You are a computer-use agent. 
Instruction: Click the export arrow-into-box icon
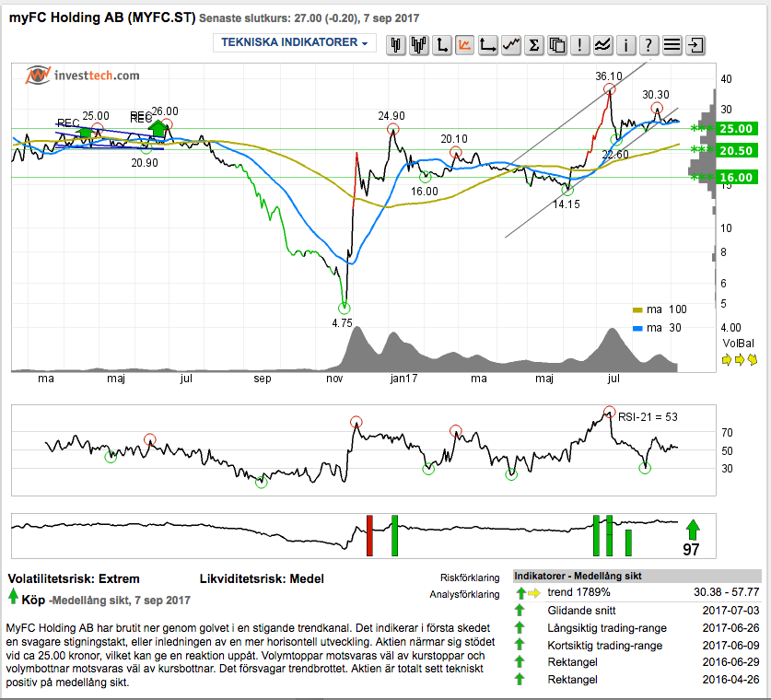[x=695, y=45]
